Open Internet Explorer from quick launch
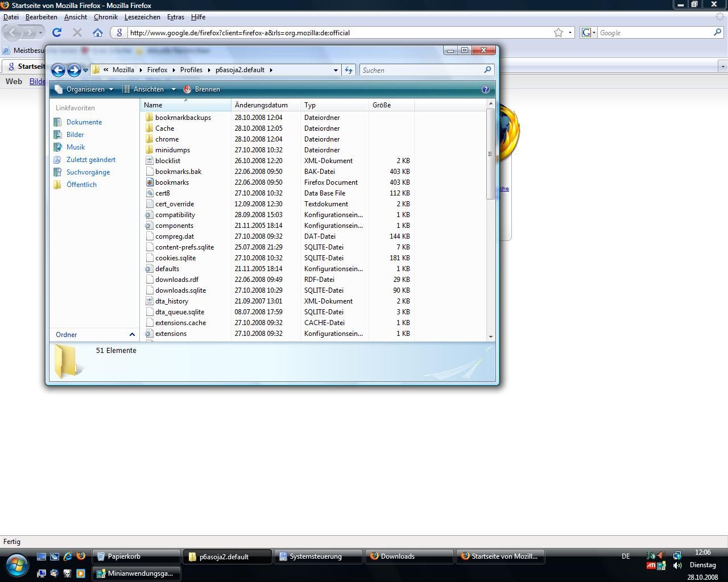This screenshot has width=728, height=582. [x=68, y=556]
